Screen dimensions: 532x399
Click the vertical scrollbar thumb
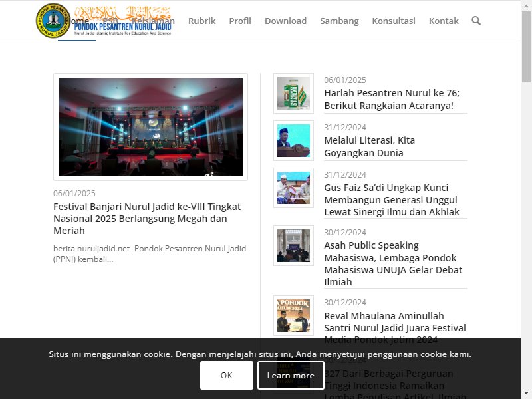pos(526,47)
